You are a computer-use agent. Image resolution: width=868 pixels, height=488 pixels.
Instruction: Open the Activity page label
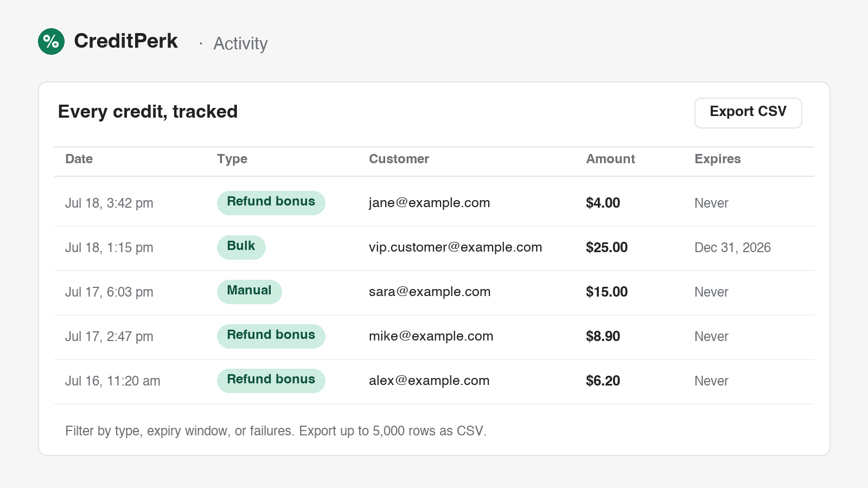(x=240, y=43)
